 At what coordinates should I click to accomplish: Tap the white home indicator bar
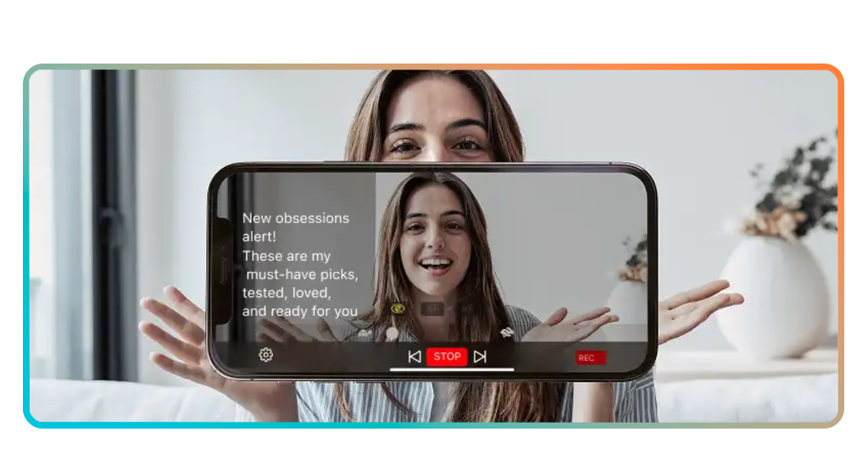[x=452, y=369]
